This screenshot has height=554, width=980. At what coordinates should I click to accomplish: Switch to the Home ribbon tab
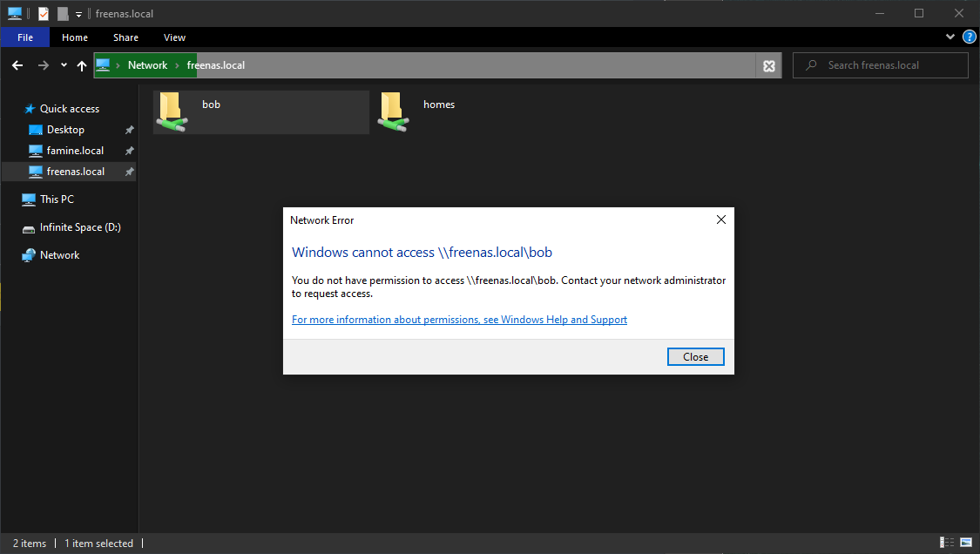coord(75,37)
